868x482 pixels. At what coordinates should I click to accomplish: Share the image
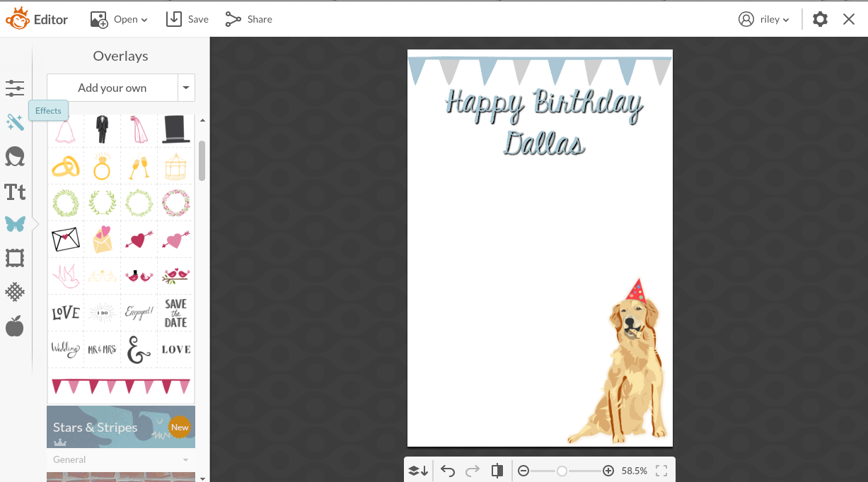248,19
